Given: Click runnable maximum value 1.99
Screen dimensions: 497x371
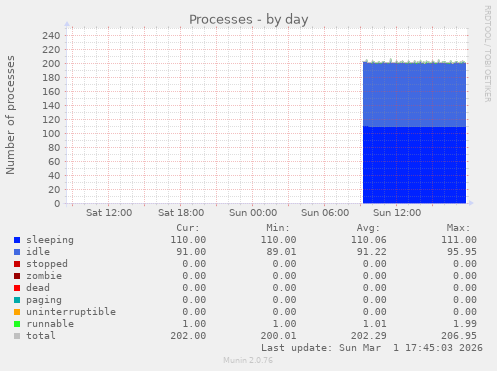Looking at the screenshot, I should [x=465, y=324].
